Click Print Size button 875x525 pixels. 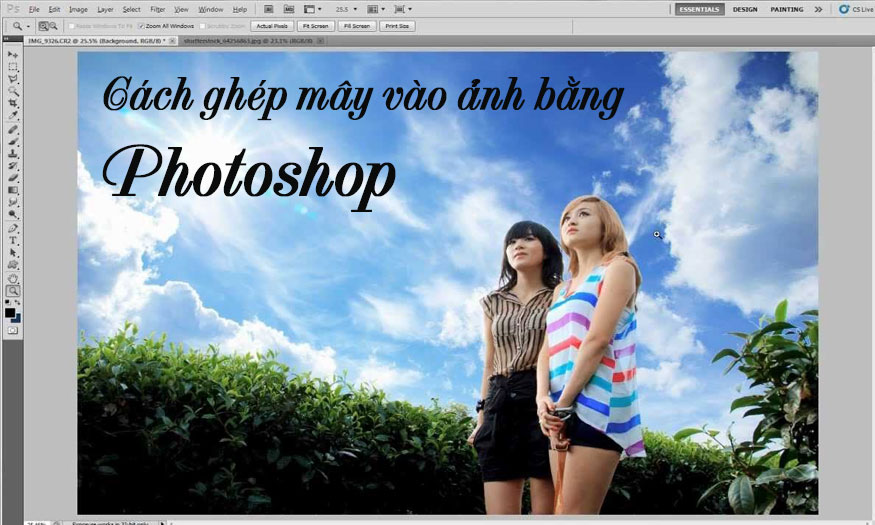[x=397, y=26]
